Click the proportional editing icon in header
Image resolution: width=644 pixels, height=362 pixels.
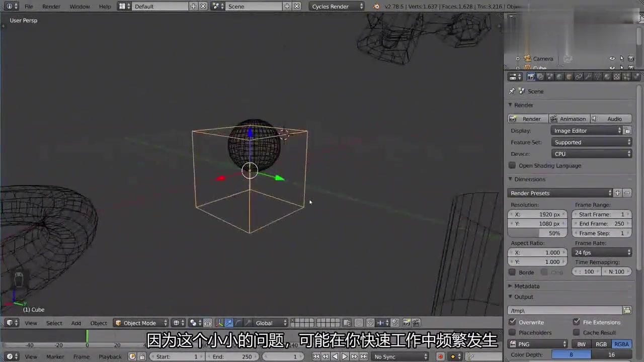358,323
